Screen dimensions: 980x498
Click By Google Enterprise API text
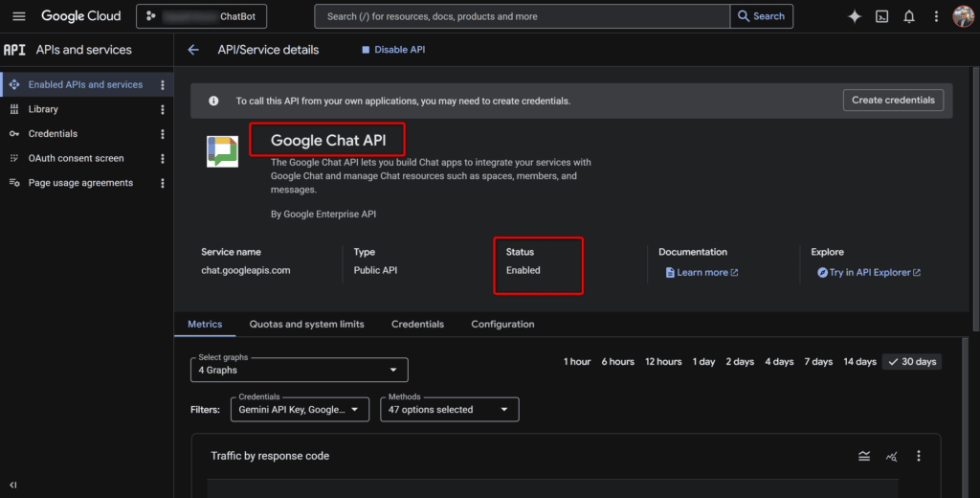(x=323, y=214)
